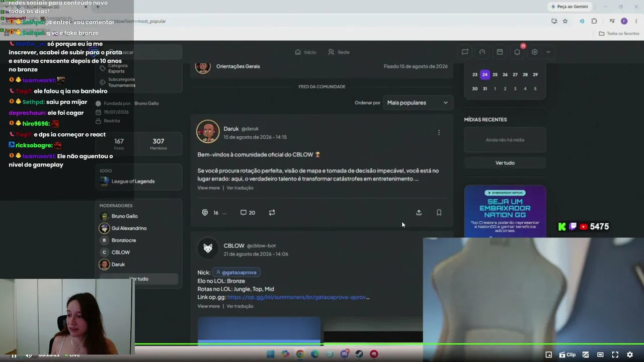
Task: Click League of Legends under Jogo
Action: point(127,182)
